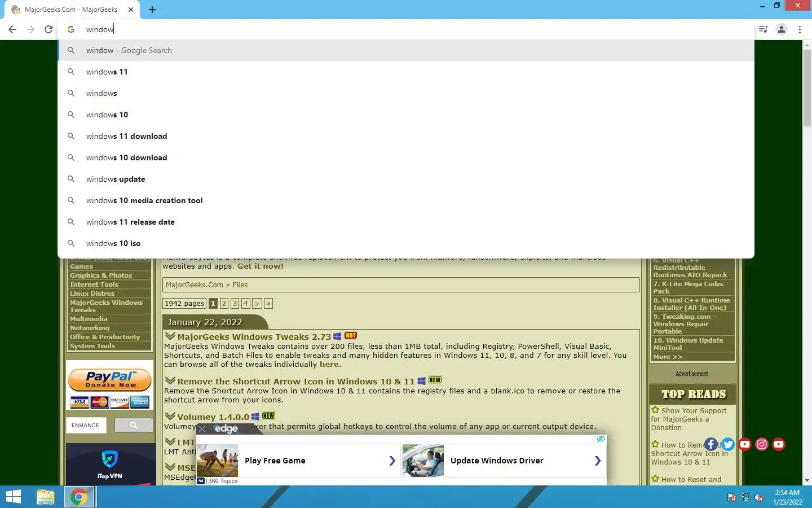Click the last page '»' button
Screen dimensions: 812x508
(x=268, y=303)
